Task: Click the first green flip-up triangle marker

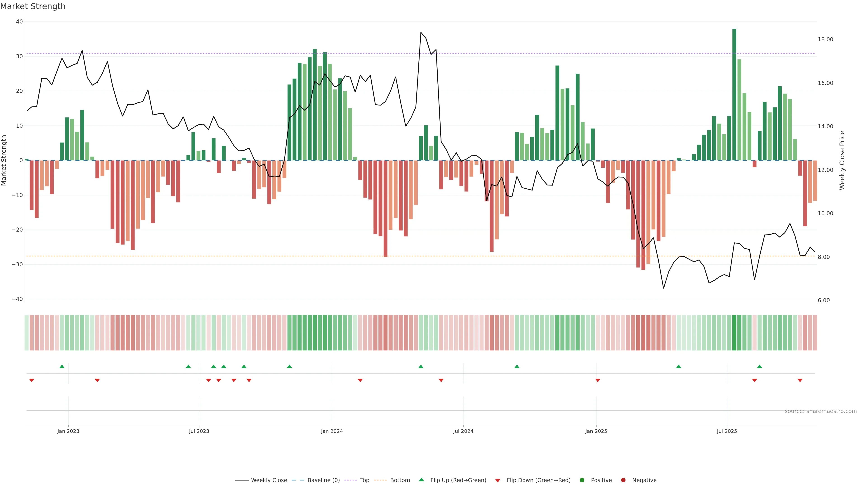Action: coord(62,366)
